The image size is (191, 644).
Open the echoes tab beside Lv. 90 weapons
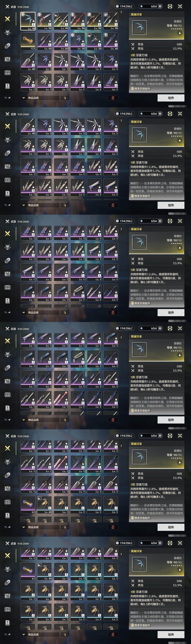coord(7,32)
